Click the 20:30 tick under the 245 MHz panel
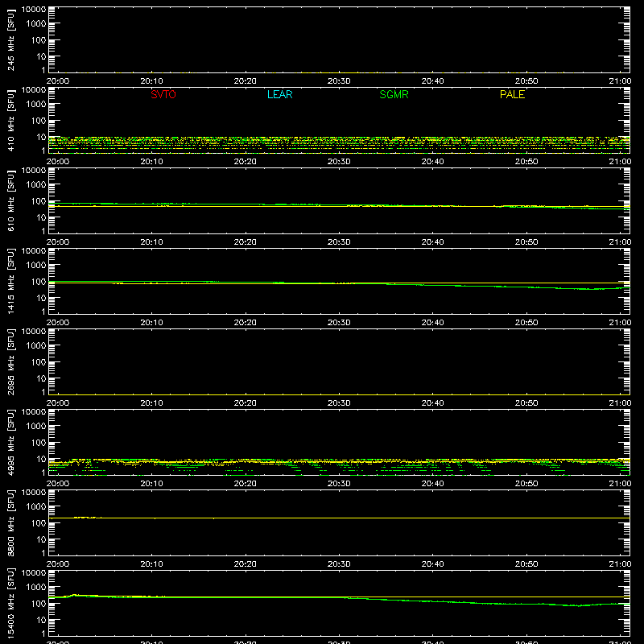The image size is (644, 644). coord(339,81)
